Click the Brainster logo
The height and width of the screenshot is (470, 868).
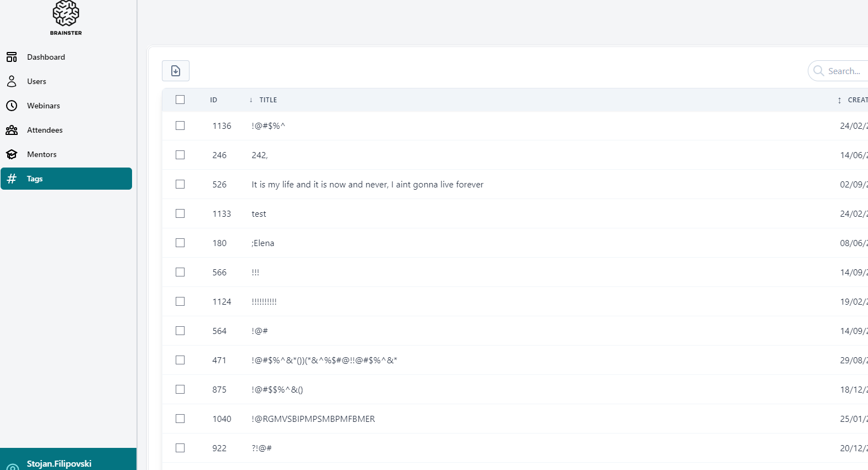point(66,18)
